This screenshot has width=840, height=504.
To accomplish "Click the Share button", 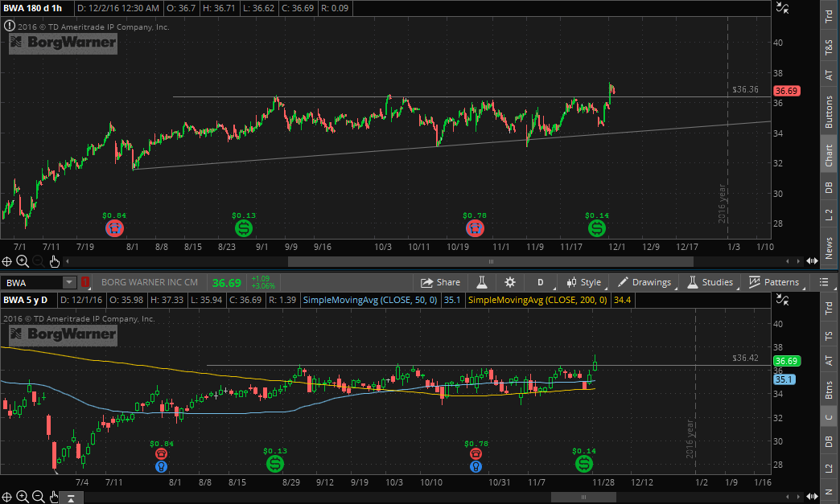I will pyautogui.click(x=440, y=282).
